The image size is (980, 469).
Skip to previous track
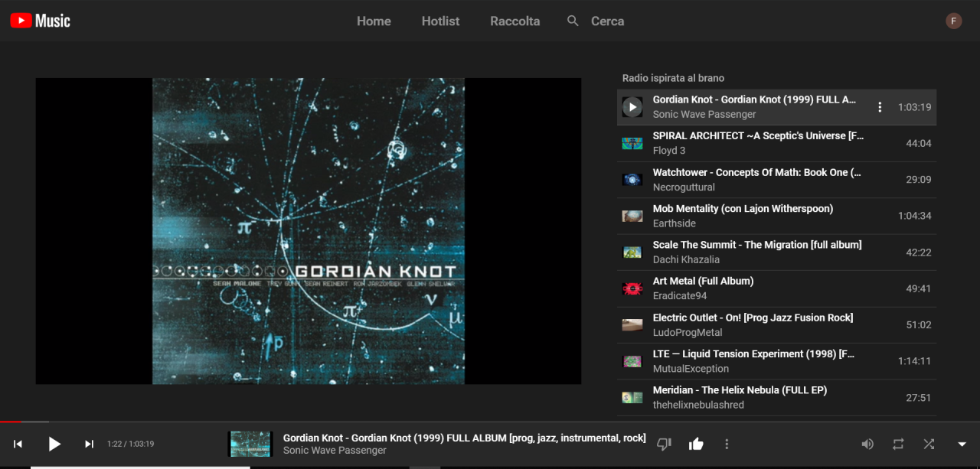(18, 444)
